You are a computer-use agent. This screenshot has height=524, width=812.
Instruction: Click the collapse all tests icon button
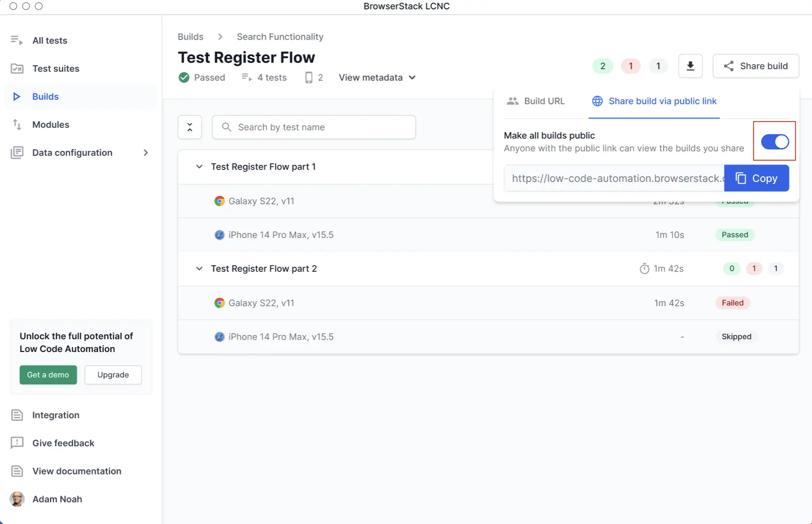click(x=190, y=127)
